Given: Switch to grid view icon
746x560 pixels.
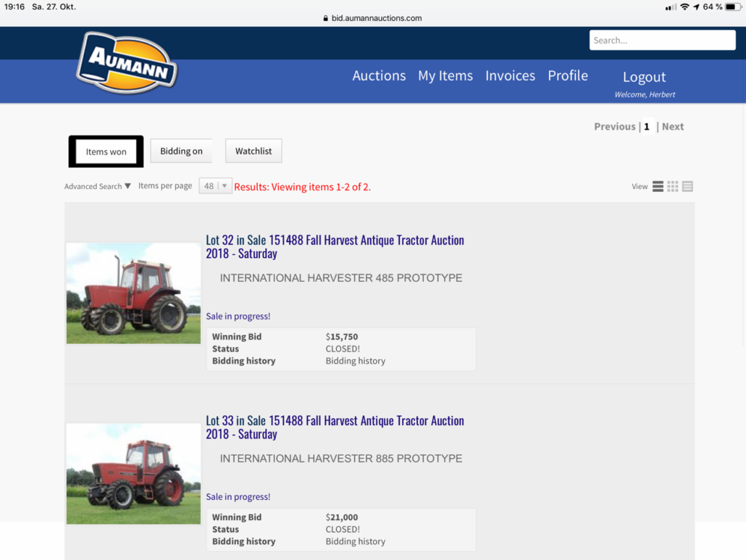Looking at the screenshot, I should point(672,186).
